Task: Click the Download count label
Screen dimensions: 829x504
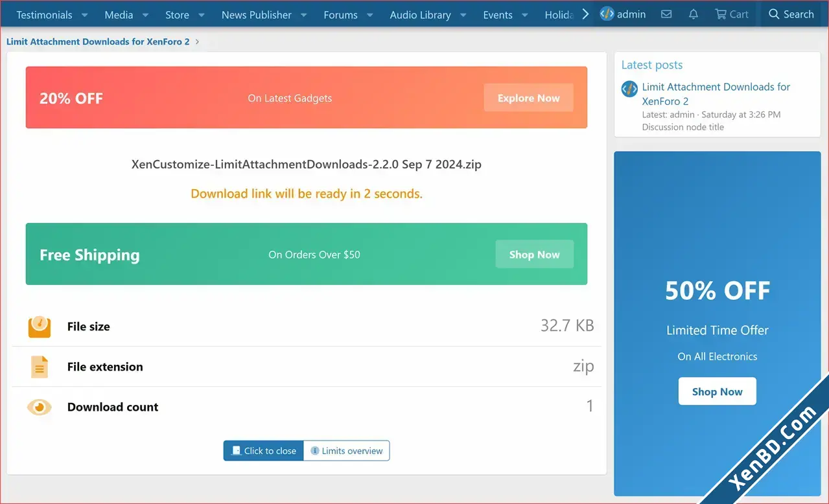Action: 113,407
